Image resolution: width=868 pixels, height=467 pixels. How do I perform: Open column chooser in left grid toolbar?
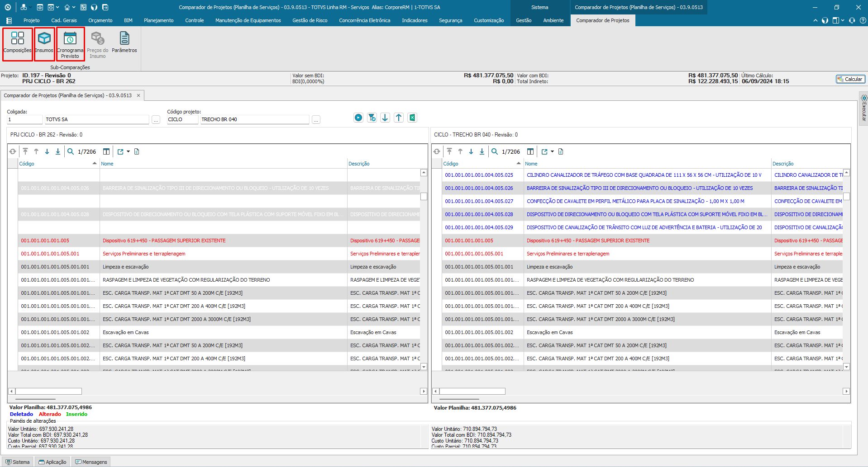106,151
